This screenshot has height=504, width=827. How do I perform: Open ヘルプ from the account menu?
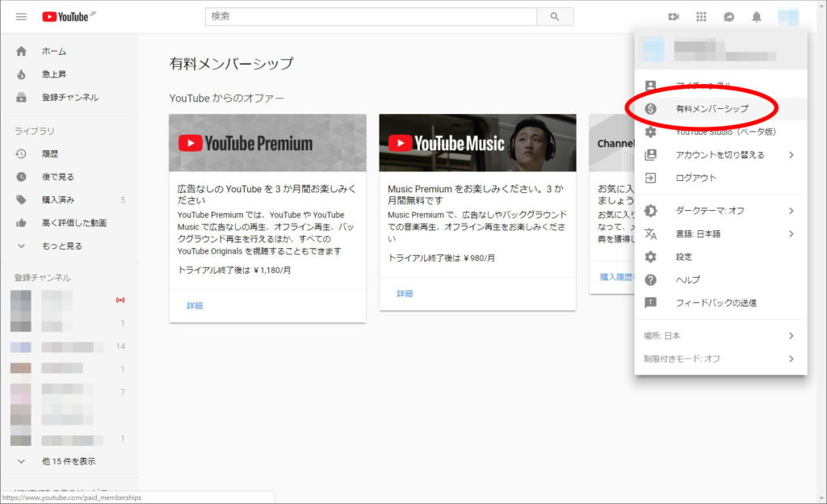[x=721, y=280]
